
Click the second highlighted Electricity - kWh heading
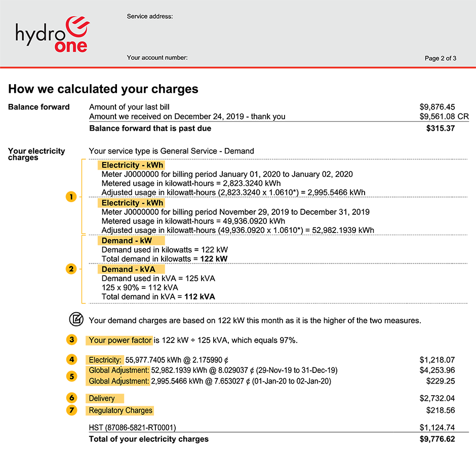coord(132,203)
